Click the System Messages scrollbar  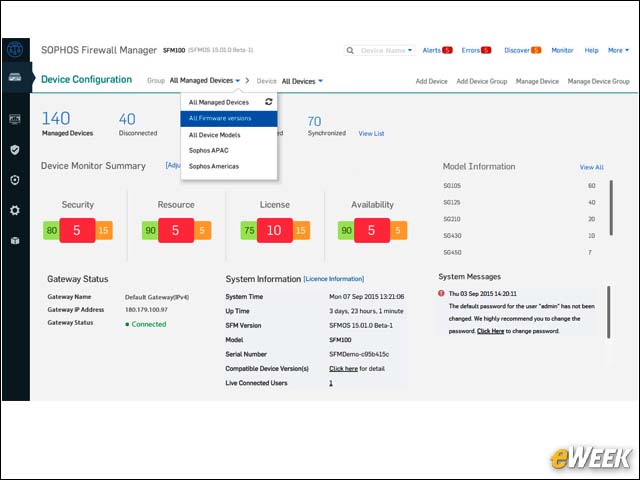[609, 312]
